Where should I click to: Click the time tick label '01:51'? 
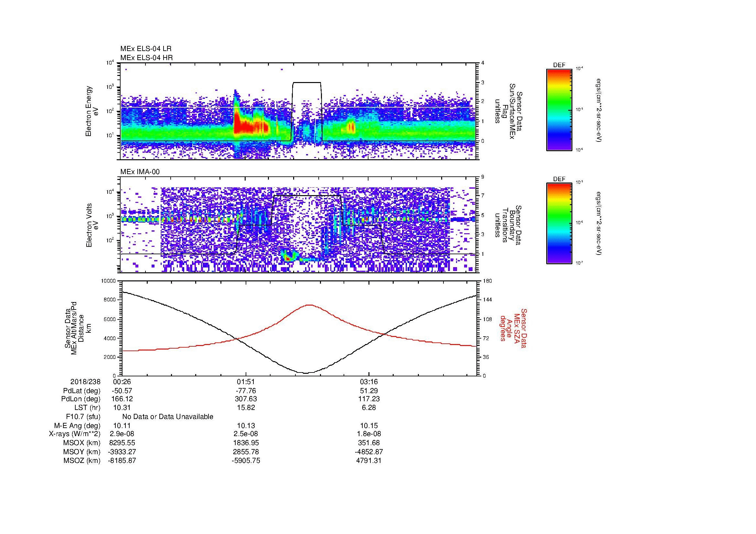click(x=246, y=382)
